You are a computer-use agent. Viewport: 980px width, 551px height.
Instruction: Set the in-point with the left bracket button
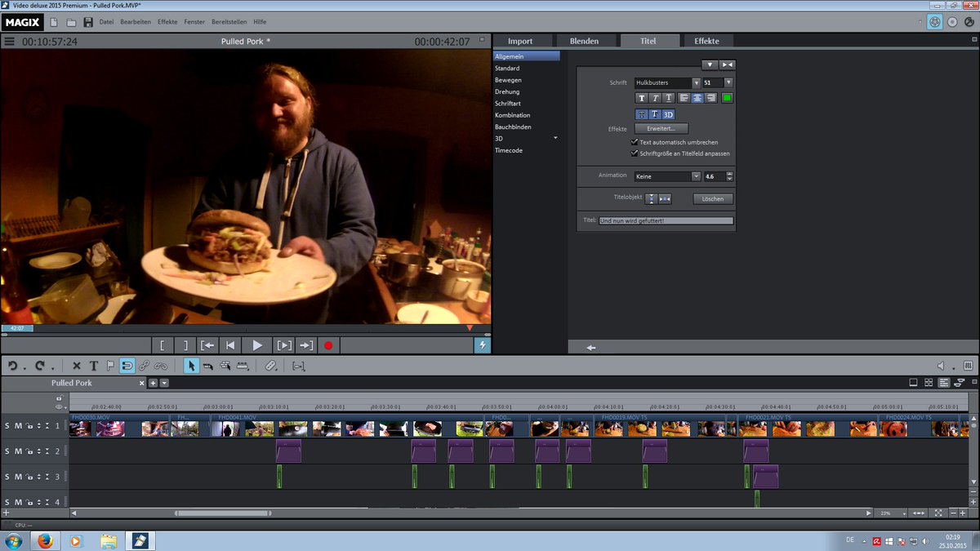point(163,345)
